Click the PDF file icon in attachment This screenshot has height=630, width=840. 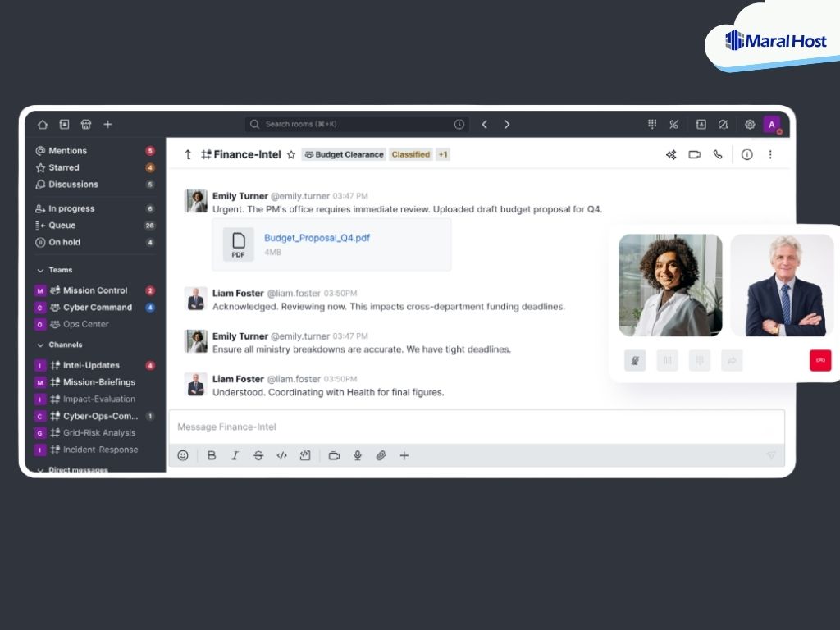(239, 244)
